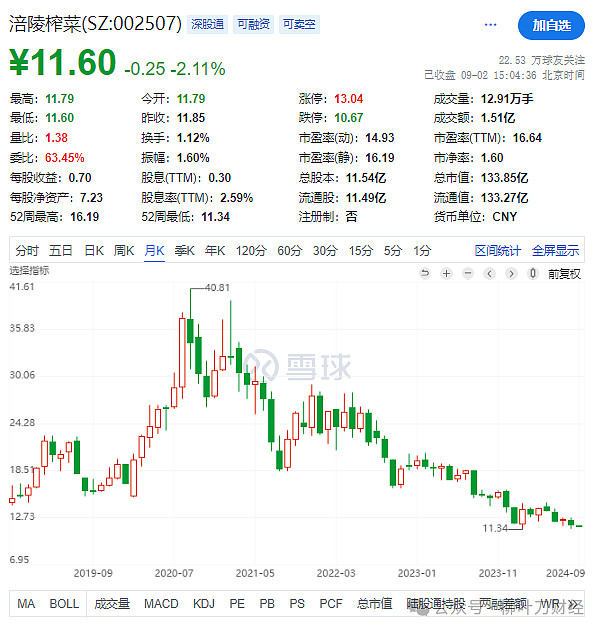Open the three-dot more options menu

tap(490, 25)
